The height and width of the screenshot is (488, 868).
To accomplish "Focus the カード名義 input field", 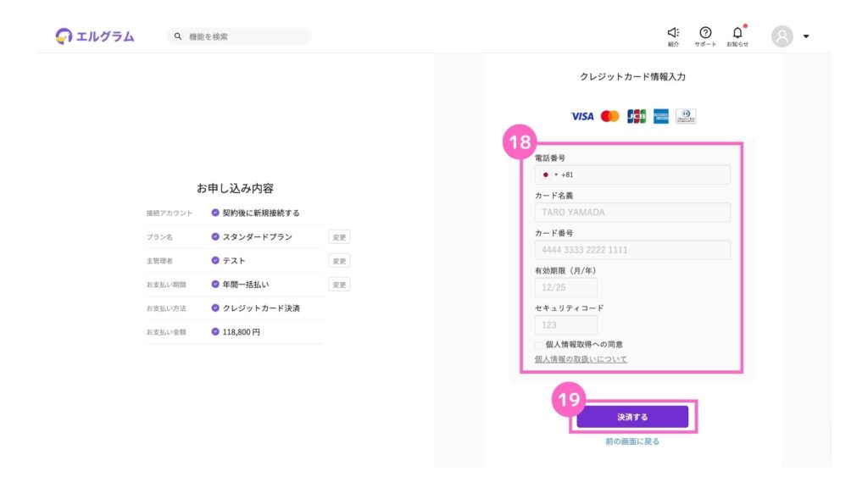I will coord(632,213).
